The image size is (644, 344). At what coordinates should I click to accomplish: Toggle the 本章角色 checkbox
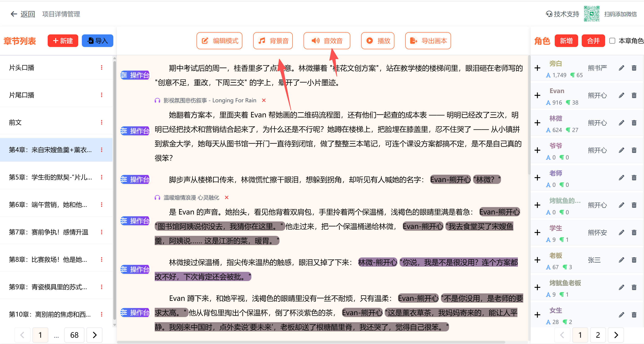pos(612,41)
